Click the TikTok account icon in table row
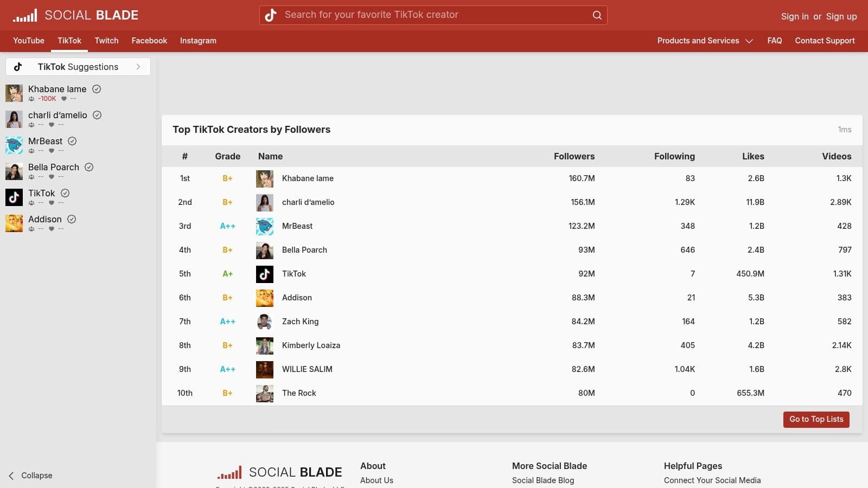 [x=265, y=274]
